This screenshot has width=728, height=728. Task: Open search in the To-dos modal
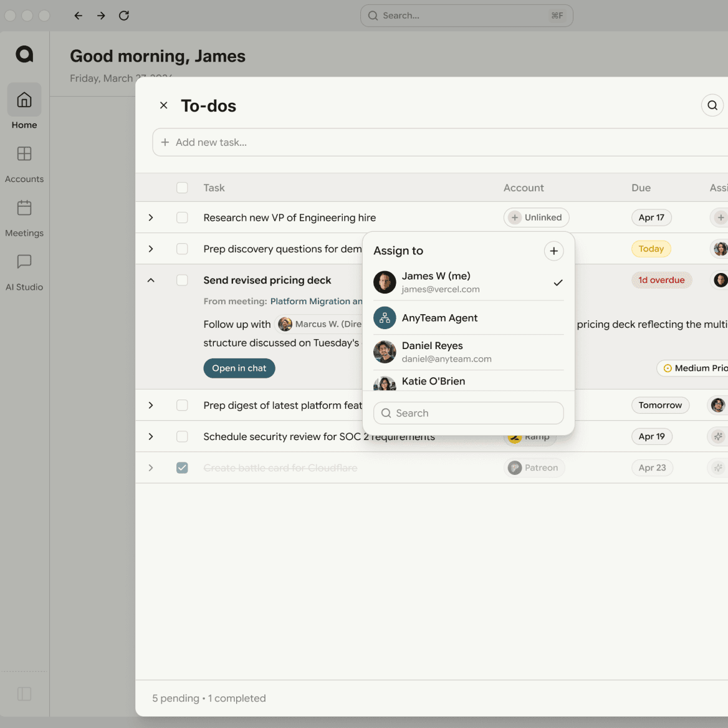click(x=712, y=105)
